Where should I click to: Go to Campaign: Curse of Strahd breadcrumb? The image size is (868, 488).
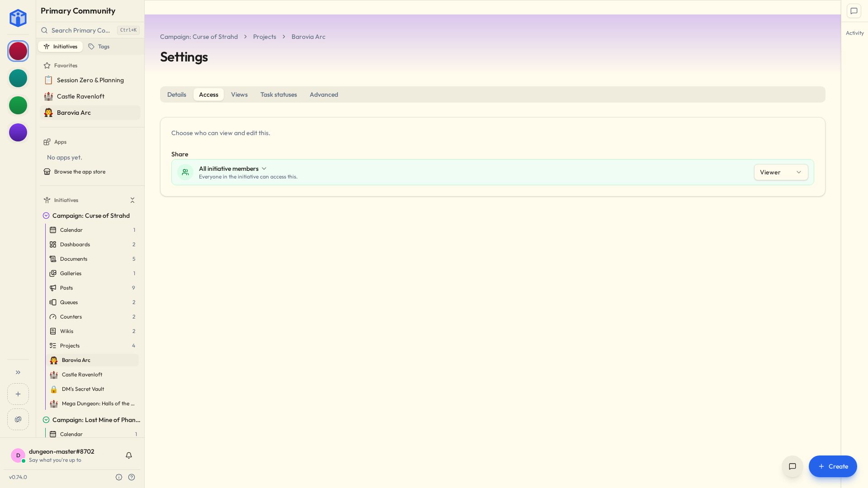199,37
